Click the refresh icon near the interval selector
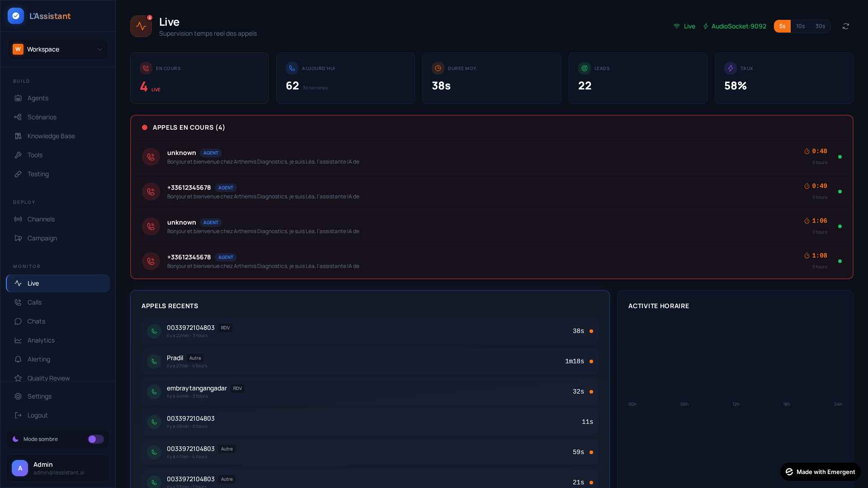This screenshot has width=868, height=488. (x=845, y=26)
